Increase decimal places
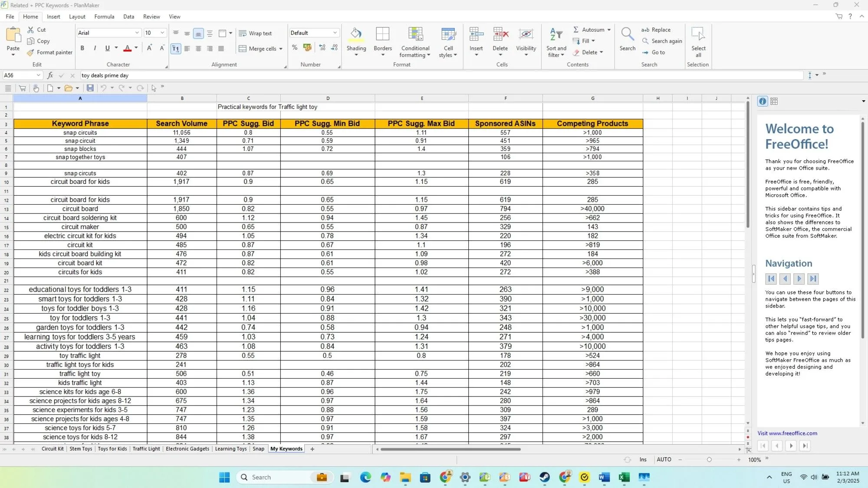This screenshot has height=488, width=868. point(322,48)
